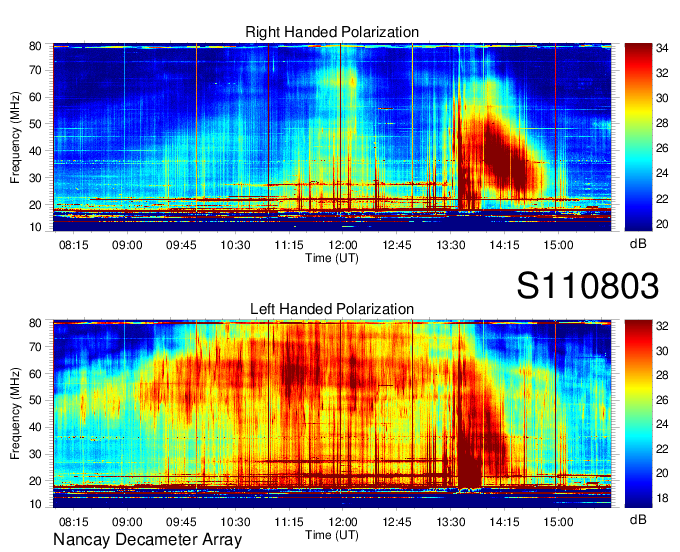
Task: Click the S110803 observation label
Action: pyautogui.click(x=588, y=286)
